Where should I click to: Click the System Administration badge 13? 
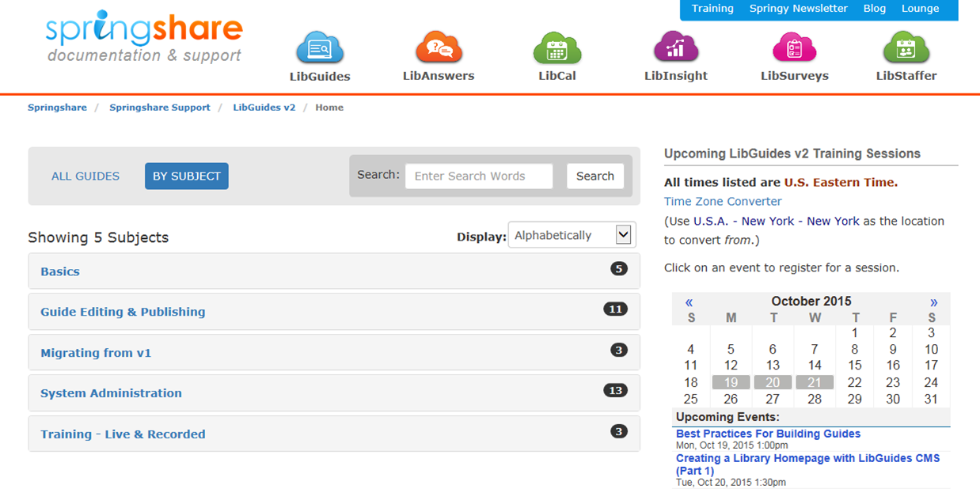point(615,391)
